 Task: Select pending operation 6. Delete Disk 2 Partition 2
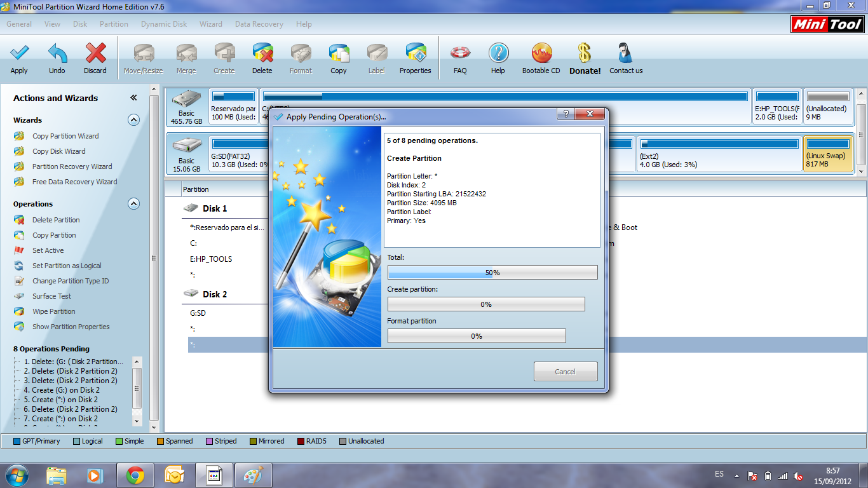71,409
